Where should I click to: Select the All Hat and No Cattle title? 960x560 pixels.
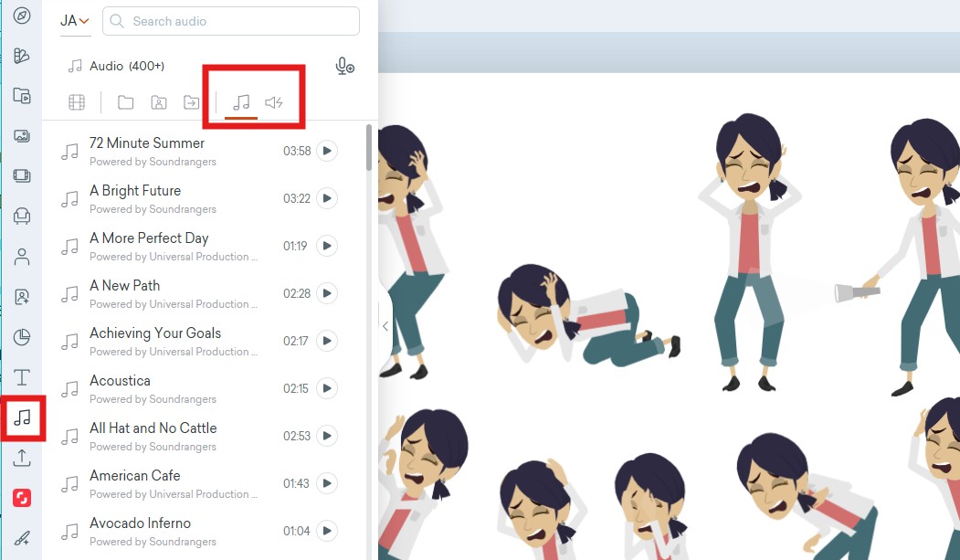153,428
